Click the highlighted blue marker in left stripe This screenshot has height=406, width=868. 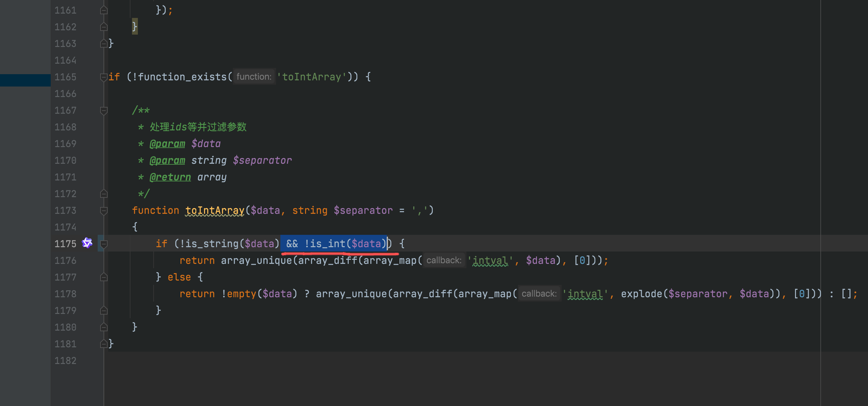[x=25, y=80]
